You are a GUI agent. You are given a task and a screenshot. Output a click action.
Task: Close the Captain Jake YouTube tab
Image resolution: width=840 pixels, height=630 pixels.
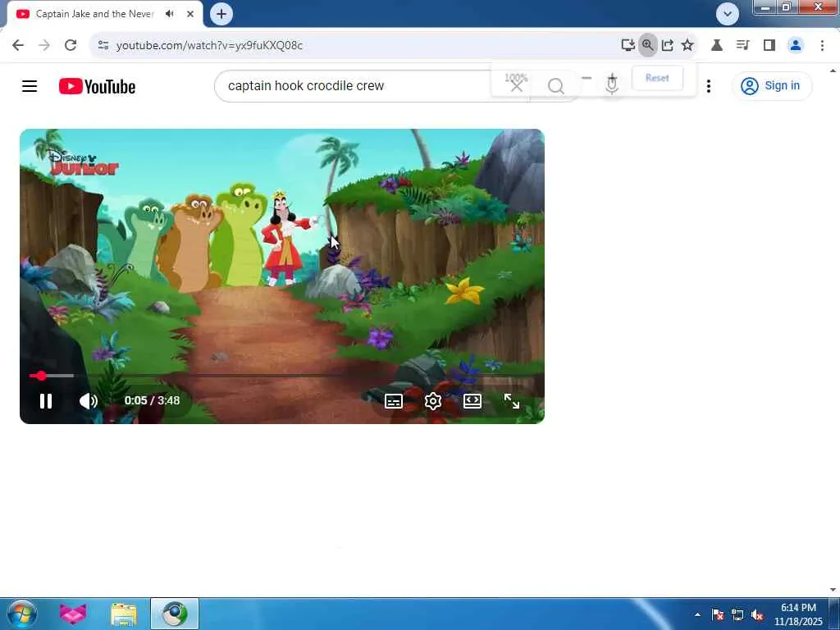(190, 14)
